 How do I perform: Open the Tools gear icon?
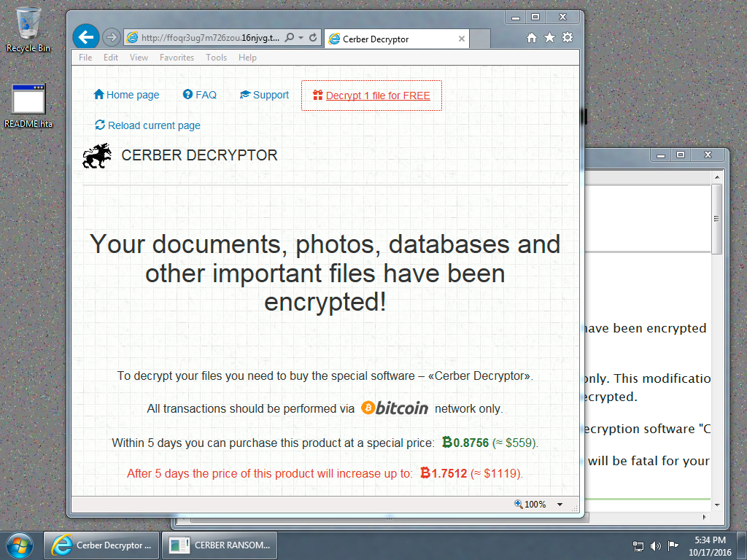[567, 37]
